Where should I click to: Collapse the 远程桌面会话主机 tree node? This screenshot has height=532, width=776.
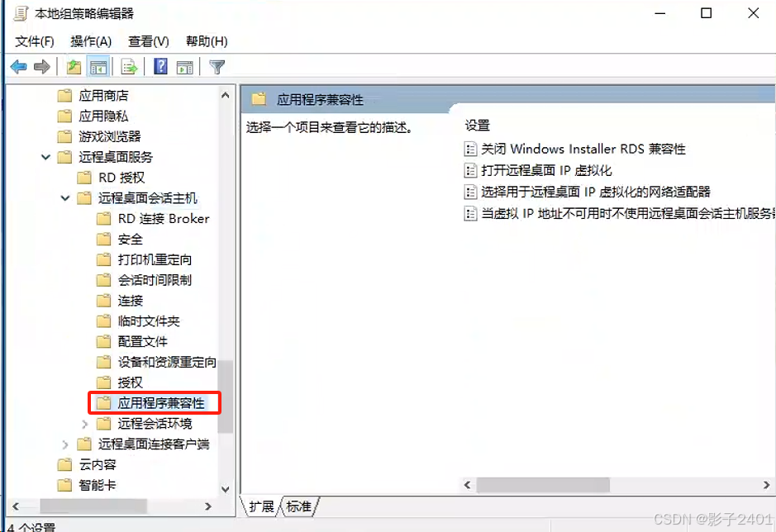[x=64, y=198]
